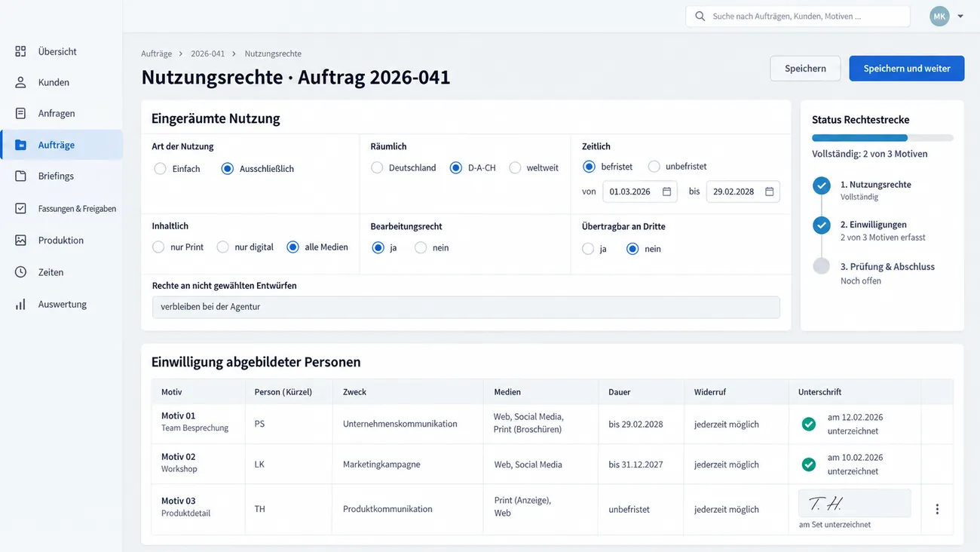
Task: Select the Ausschließlich usage type
Action: tap(227, 169)
